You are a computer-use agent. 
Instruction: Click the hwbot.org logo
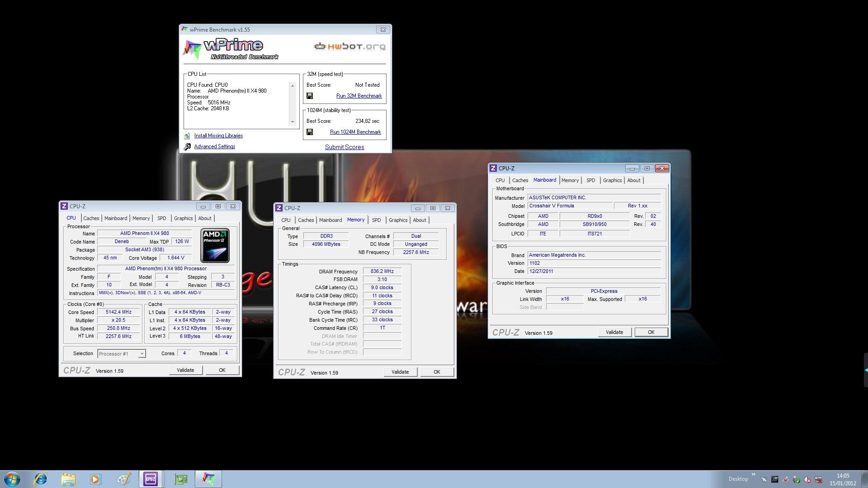click(x=349, y=47)
